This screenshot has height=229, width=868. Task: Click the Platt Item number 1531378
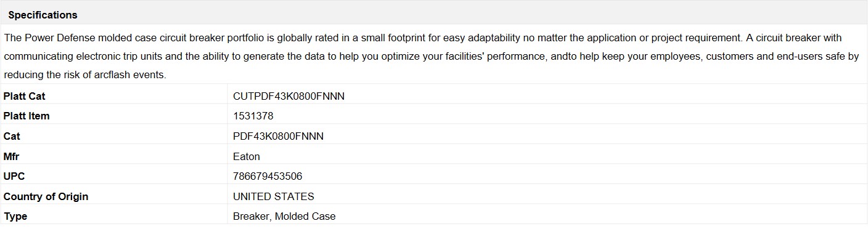pyautogui.click(x=253, y=116)
